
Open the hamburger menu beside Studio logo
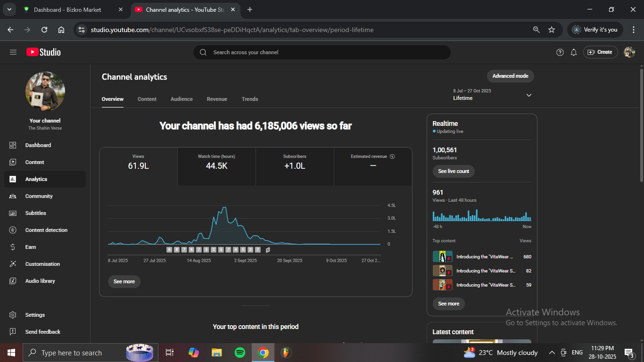point(13,52)
